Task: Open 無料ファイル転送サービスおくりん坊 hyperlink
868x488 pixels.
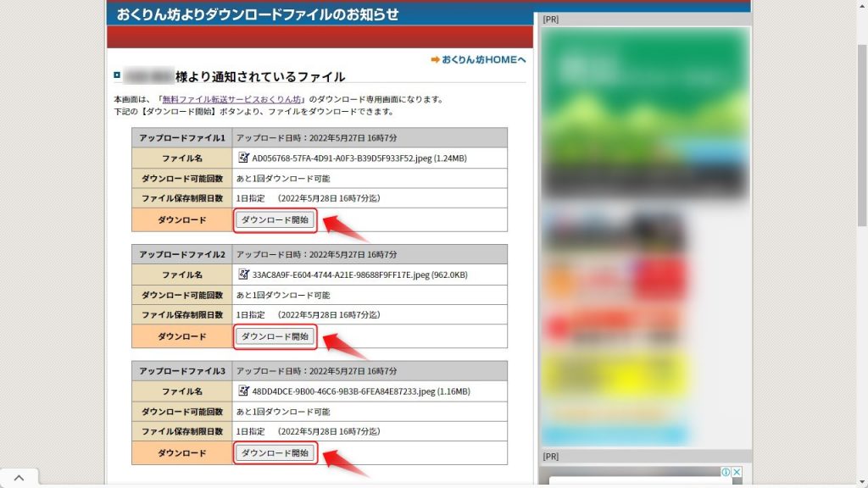Action: [231, 100]
